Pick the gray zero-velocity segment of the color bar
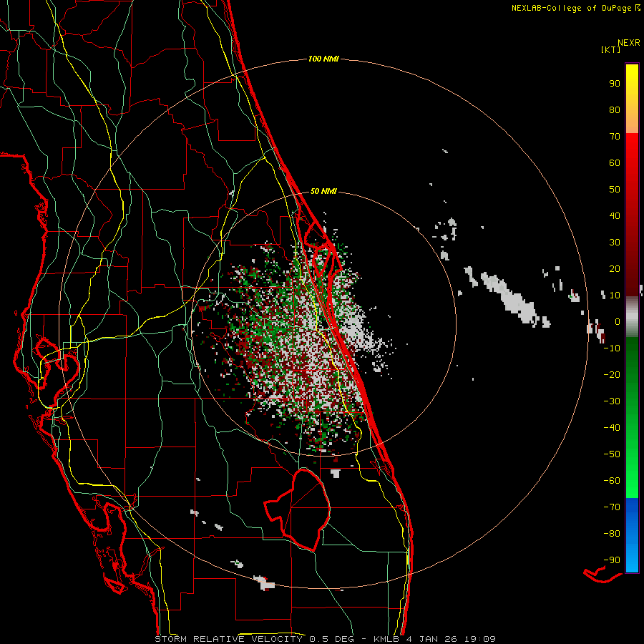 pos(632,317)
